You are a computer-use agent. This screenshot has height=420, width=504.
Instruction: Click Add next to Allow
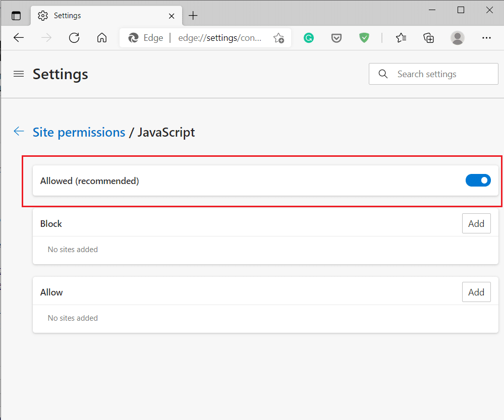tap(476, 292)
